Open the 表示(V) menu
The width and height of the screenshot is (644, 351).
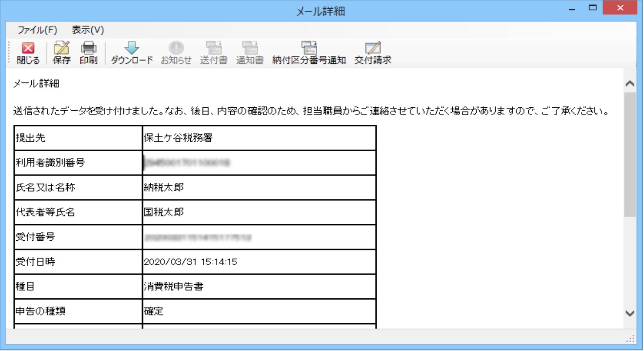[88, 30]
